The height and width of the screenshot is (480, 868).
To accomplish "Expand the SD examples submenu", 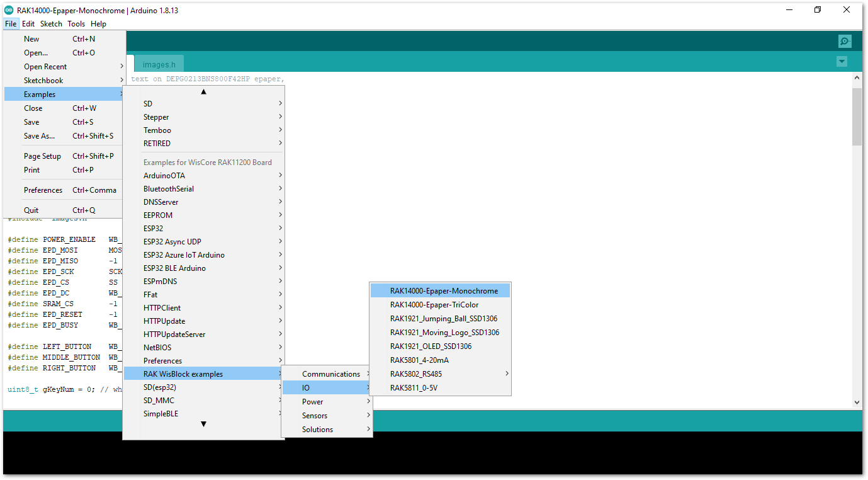I will coord(203,104).
